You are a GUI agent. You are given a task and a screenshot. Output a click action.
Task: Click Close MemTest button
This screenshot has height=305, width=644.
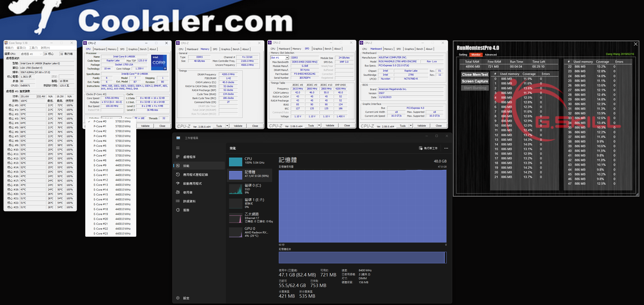pos(475,74)
